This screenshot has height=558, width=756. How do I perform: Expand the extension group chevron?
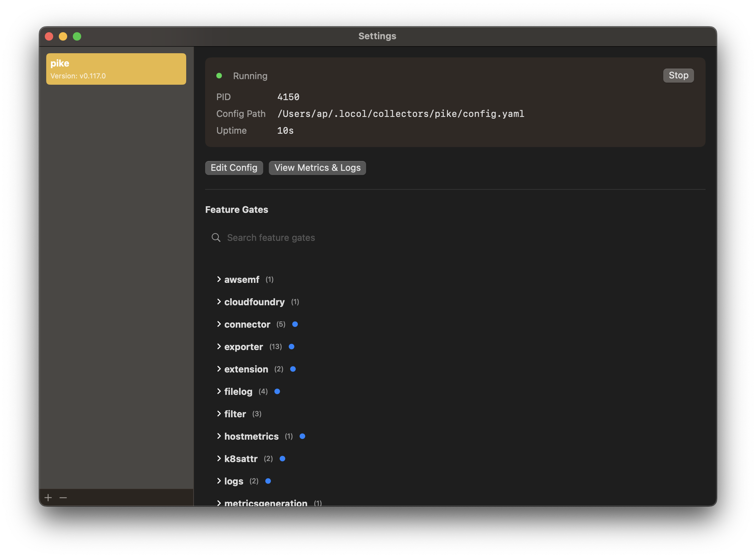click(219, 369)
